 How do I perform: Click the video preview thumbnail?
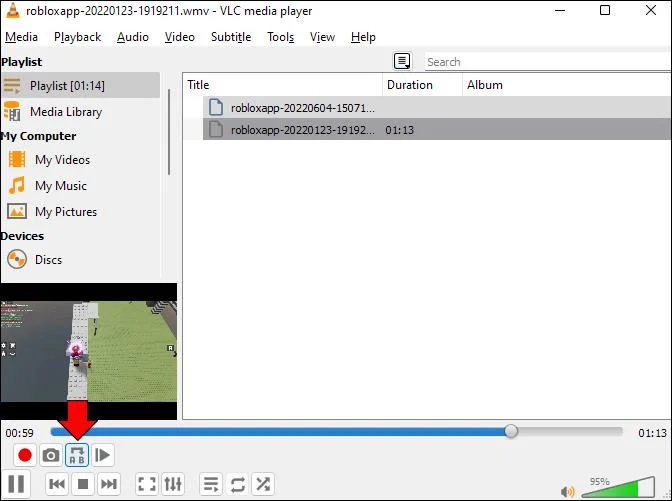pyautogui.click(x=88, y=351)
